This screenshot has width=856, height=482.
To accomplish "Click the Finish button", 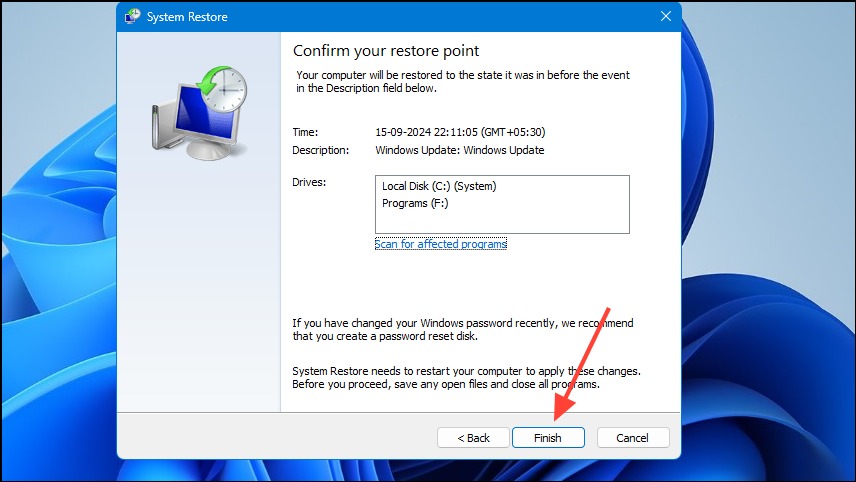I will point(548,438).
